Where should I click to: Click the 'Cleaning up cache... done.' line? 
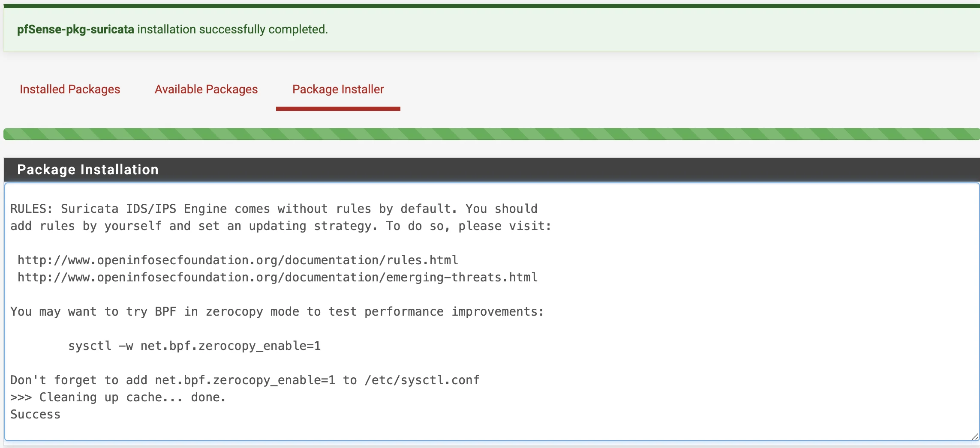118,397
